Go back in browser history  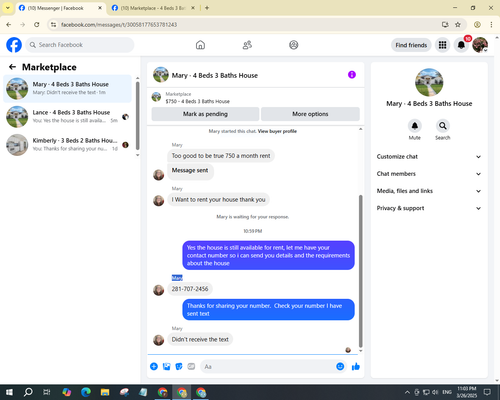tap(9, 24)
